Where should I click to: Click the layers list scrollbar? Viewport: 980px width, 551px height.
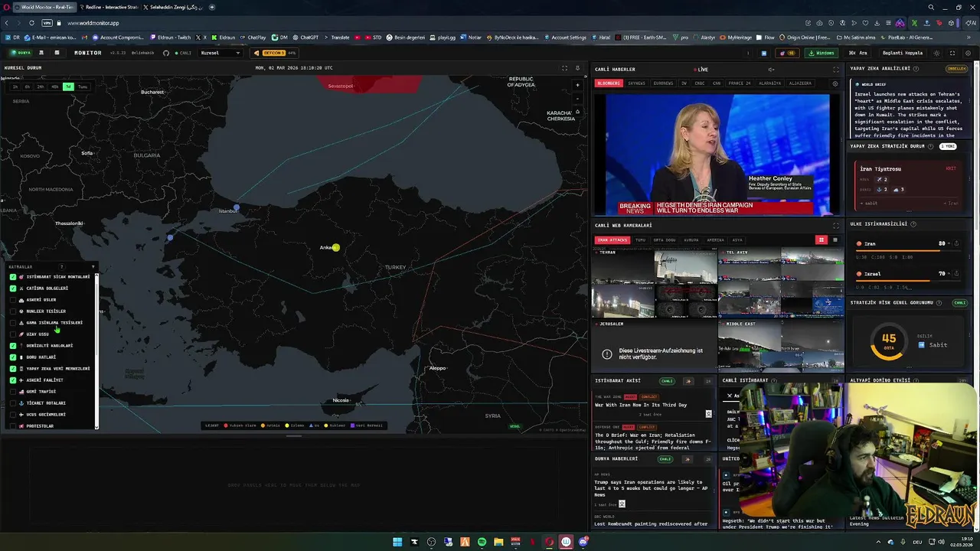(96, 350)
